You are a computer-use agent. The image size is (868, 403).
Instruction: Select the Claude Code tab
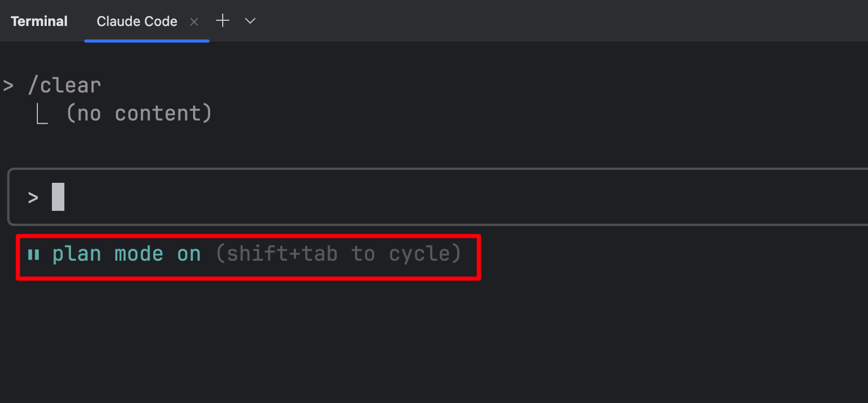click(137, 21)
